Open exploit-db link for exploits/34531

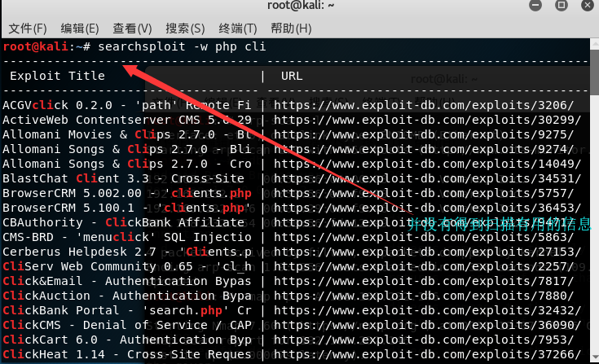click(x=428, y=178)
